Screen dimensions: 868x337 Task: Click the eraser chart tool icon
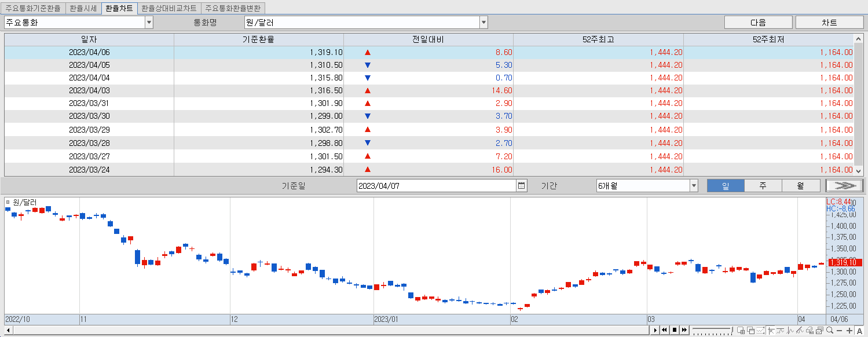click(x=810, y=331)
